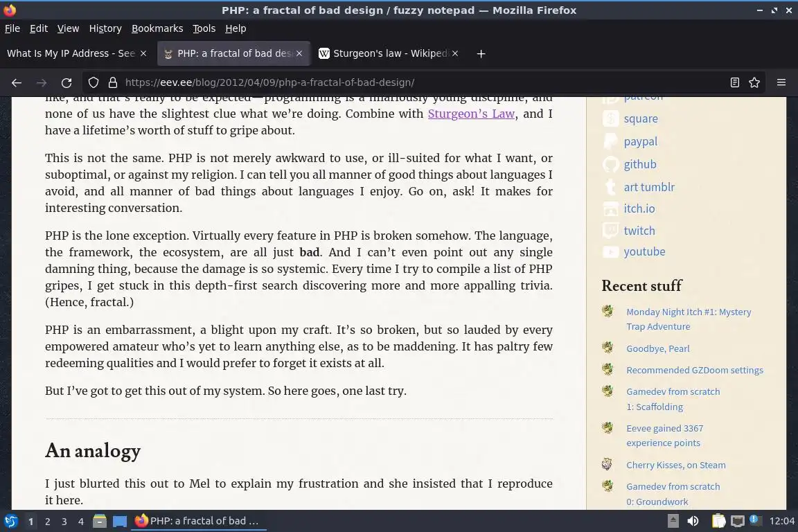The height and width of the screenshot is (532, 798).
Task: Open the View menu
Action: pos(68,28)
